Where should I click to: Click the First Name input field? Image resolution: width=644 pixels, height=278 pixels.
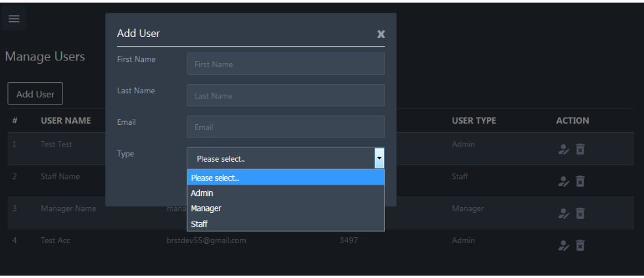285,64
